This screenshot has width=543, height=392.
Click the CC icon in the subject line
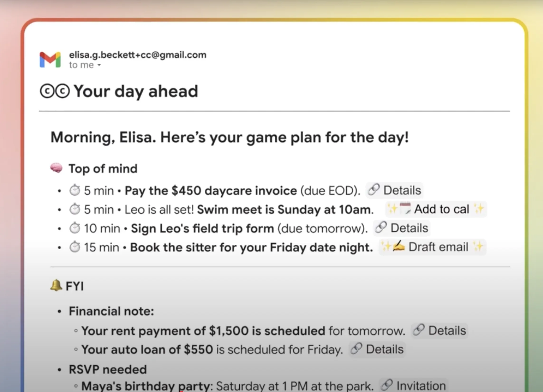(x=55, y=91)
